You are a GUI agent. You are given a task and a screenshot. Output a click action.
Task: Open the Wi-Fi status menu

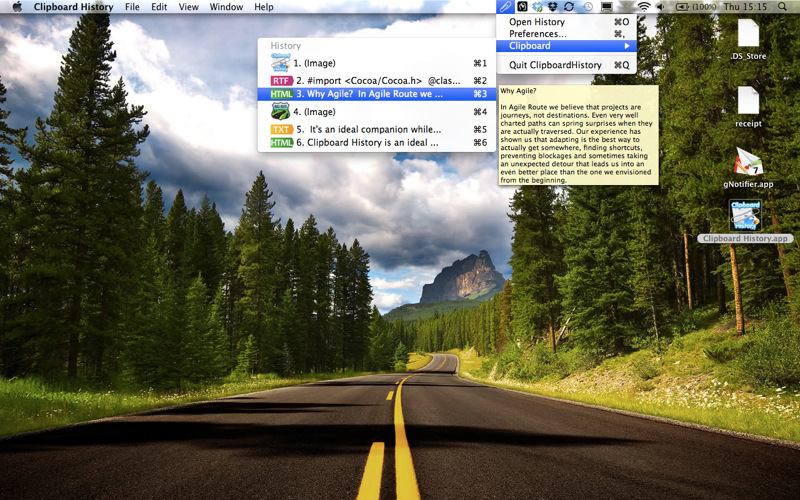(643, 7)
